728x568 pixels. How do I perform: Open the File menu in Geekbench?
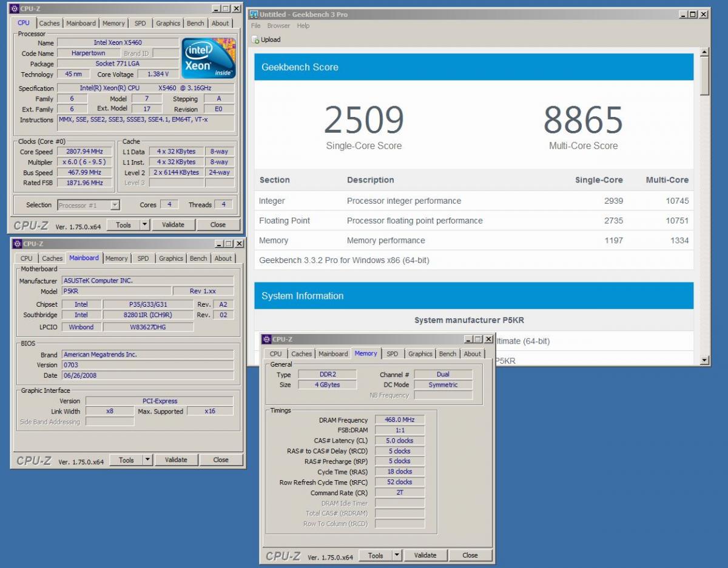(255, 25)
